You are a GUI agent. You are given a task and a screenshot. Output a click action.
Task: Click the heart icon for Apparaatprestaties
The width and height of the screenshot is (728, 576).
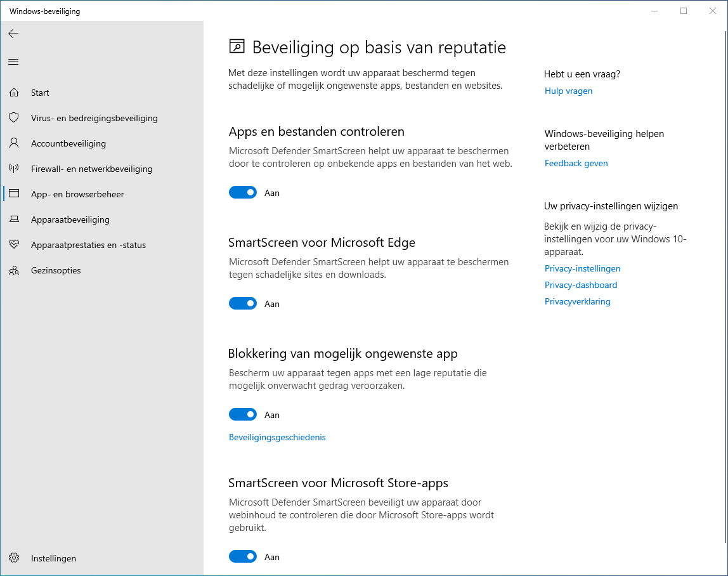click(14, 245)
